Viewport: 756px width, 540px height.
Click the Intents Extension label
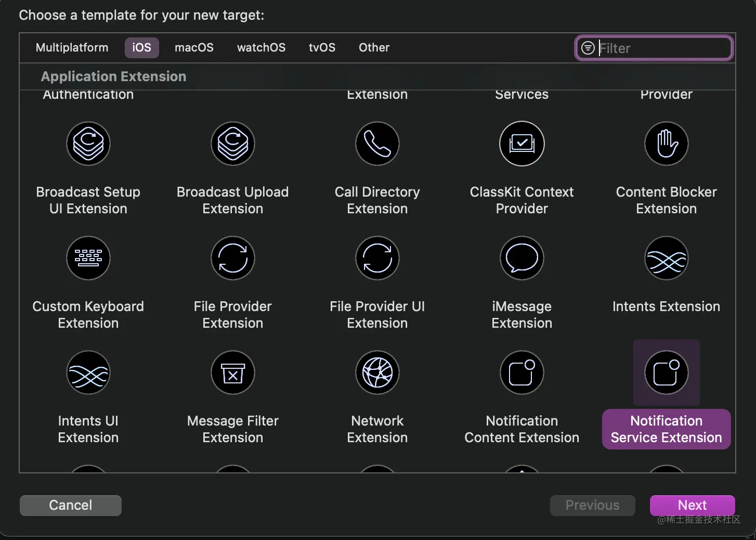(667, 306)
